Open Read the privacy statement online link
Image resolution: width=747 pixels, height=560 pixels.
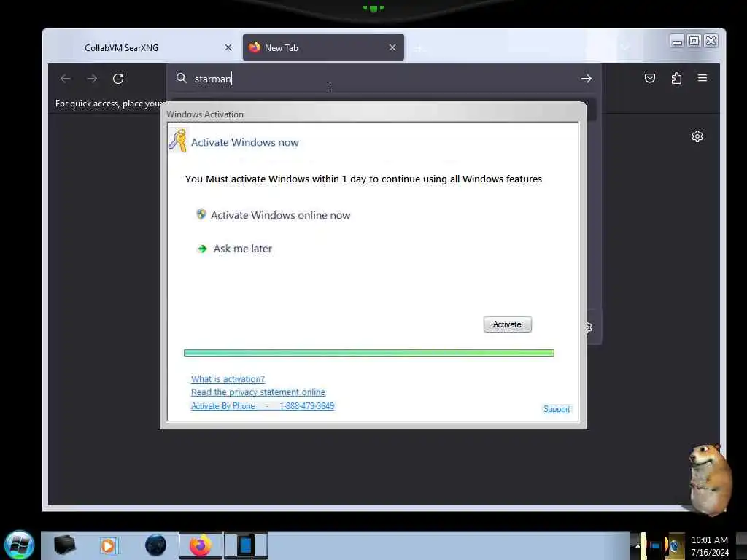coord(258,392)
